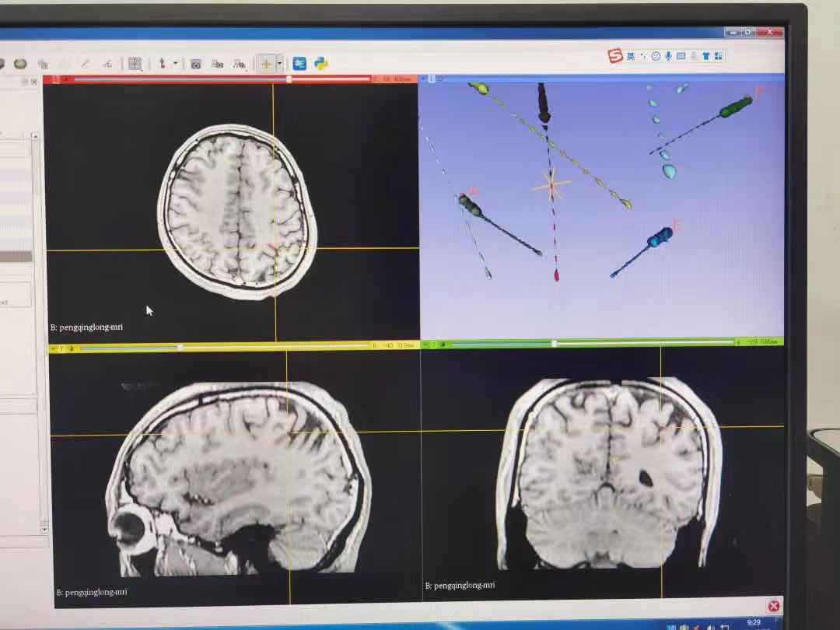The height and width of the screenshot is (630, 840).
Task: Expand the markup placement mode dropdown
Action: (175, 64)
